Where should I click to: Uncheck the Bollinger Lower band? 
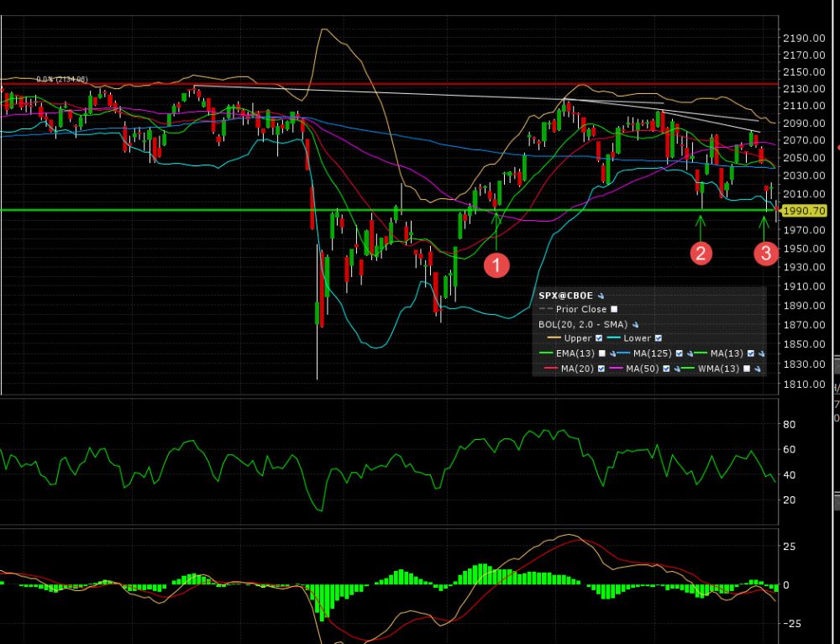click(659, 338)
